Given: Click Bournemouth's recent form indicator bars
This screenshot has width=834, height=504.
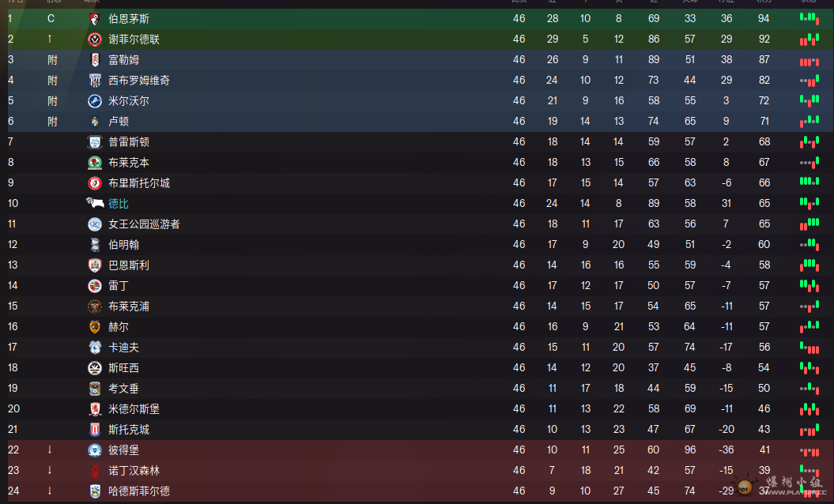Looking at the screenshot, I should pyautogui.click(x=809, y=19).
